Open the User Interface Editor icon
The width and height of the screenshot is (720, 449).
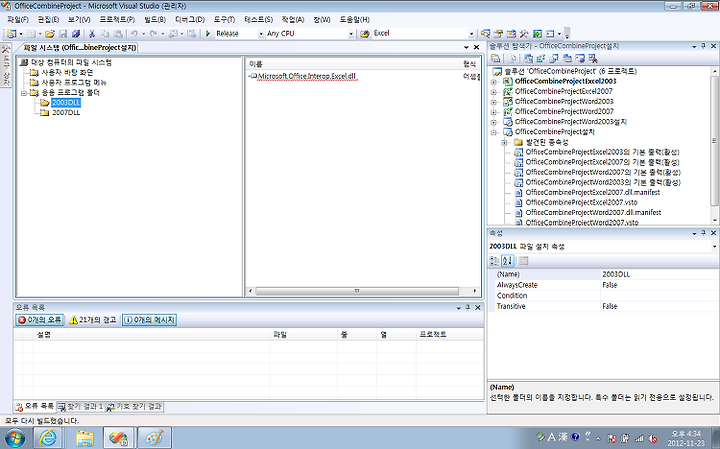click(x=567, y=58)
